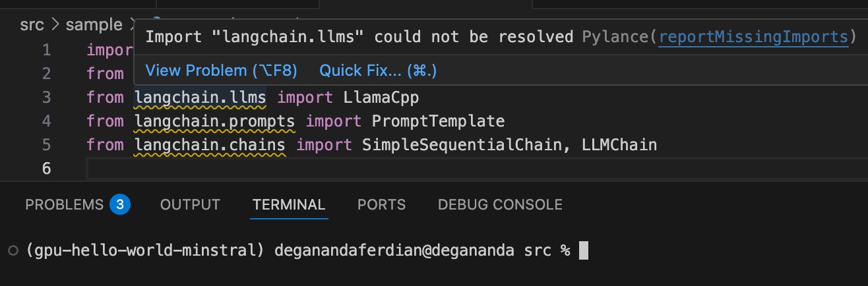Open the DEBUG CONSOLE panel tab

point(500,204)
